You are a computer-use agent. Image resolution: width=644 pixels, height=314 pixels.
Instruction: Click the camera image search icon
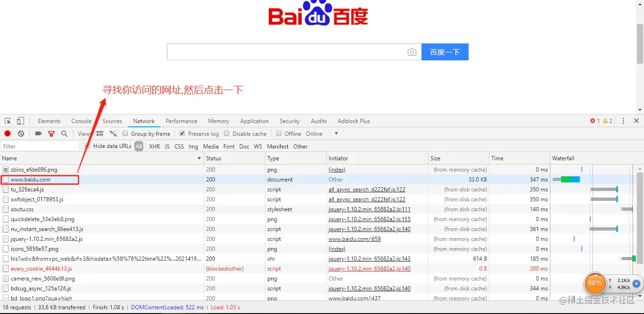412,52
